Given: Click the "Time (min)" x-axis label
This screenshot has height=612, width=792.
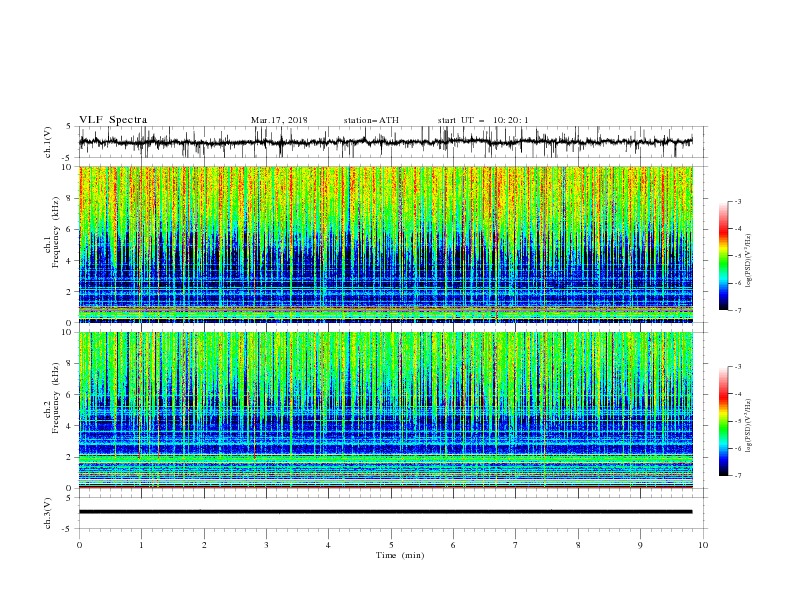Looking at the screenshot, I should click(x=400, y=555).
